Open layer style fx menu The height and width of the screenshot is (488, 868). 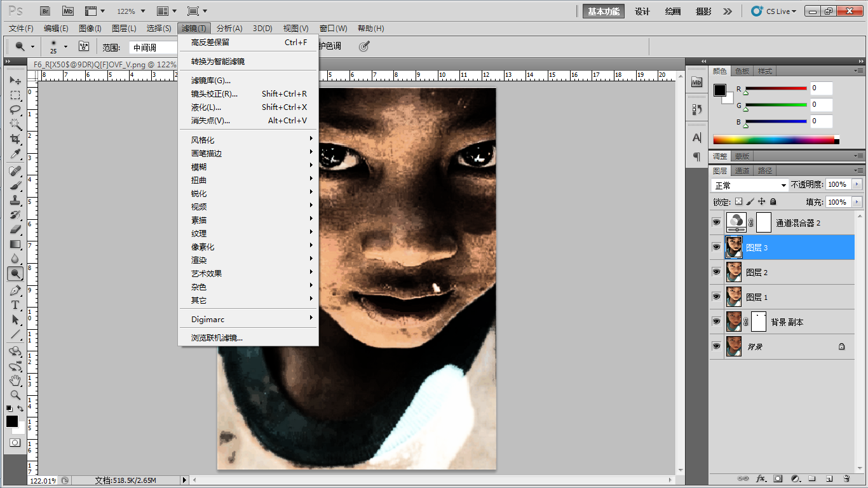click(x=760, y=478)
